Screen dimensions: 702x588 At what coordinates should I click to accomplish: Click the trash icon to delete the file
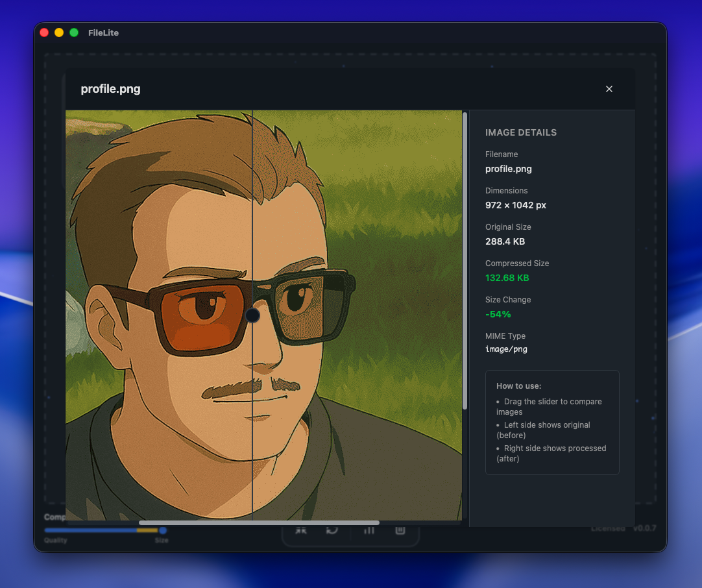coord(400,530)
